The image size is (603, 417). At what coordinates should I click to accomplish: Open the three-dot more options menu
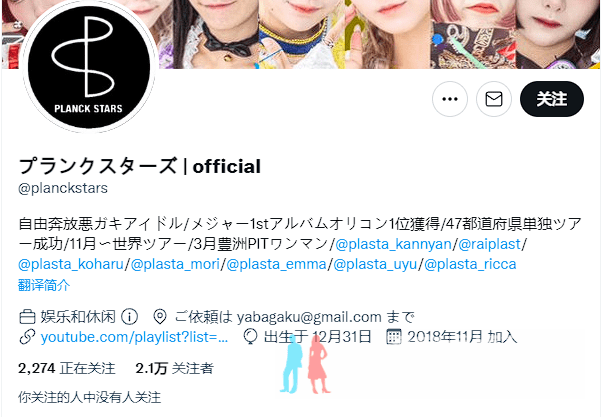[450, 99]
